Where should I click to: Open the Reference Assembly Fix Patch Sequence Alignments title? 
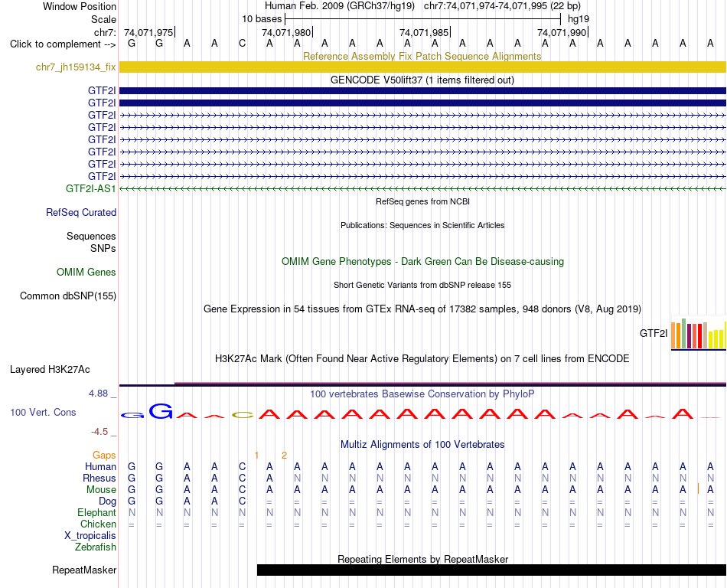[422, 56]
